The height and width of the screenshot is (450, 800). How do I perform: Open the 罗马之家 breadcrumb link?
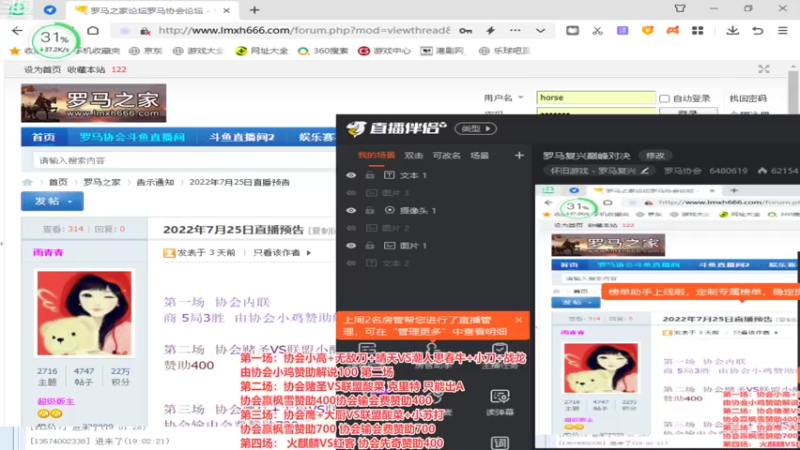[x=102, y=182]
